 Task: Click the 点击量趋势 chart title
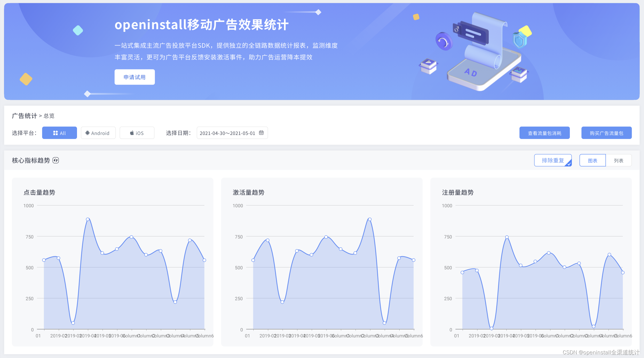coord(39,192)
